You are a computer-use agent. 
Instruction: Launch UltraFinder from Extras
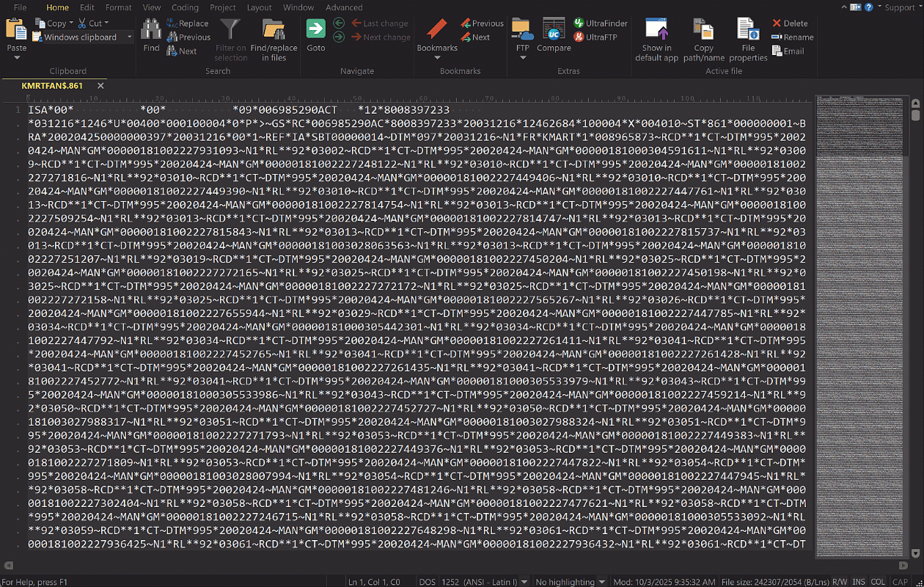600,23
